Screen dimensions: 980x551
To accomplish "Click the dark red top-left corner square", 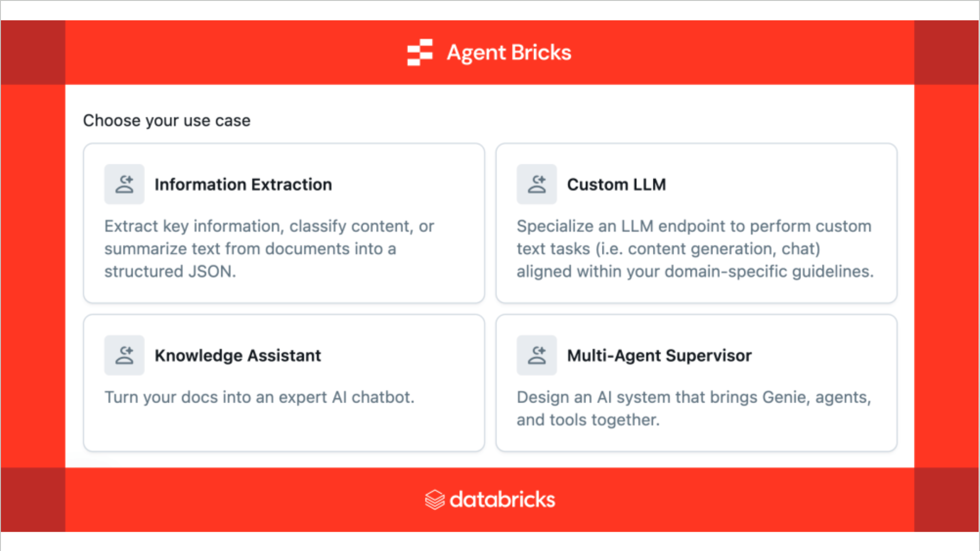I will [33, 52].
